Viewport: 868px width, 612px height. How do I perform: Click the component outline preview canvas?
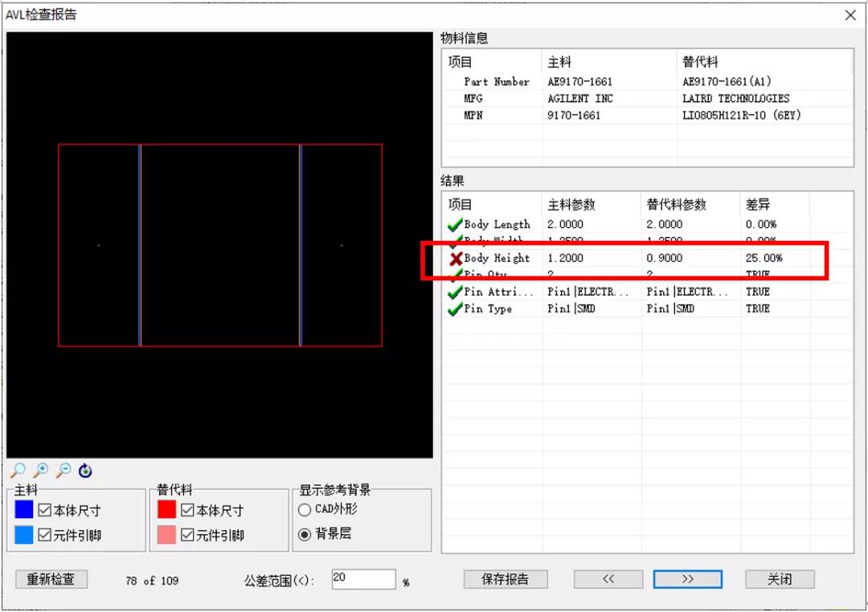[219, 245]
